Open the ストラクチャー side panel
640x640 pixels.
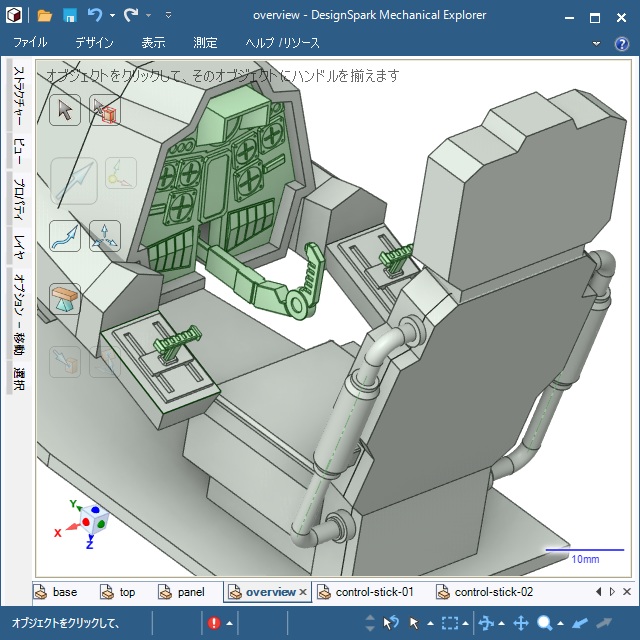click(18, 99)
